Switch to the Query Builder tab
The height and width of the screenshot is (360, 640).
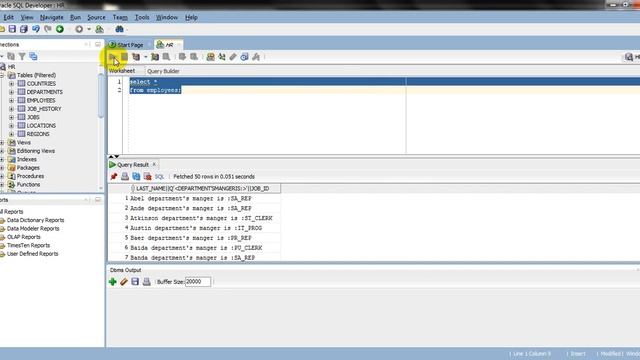tap(163, 71)
